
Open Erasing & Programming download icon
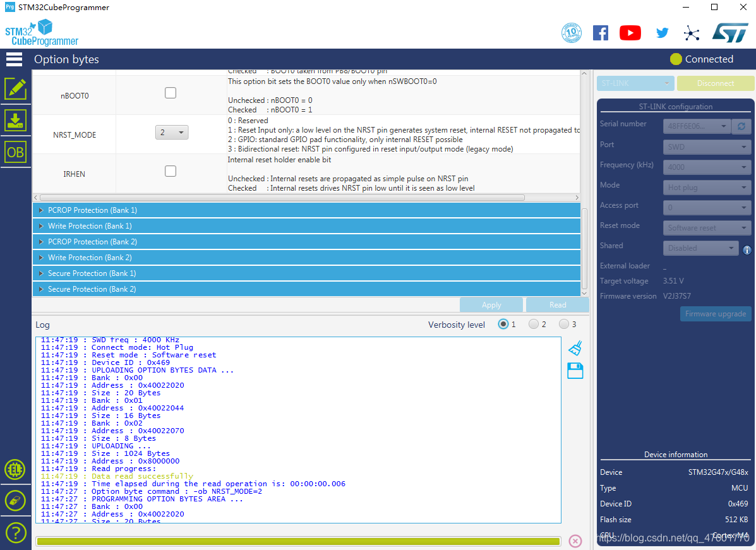15,120
